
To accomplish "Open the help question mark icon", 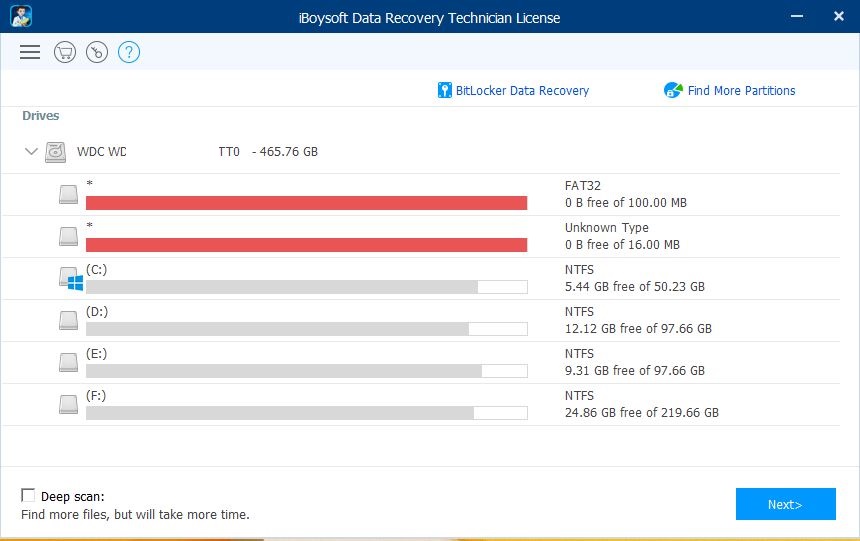I will [129, 52].
